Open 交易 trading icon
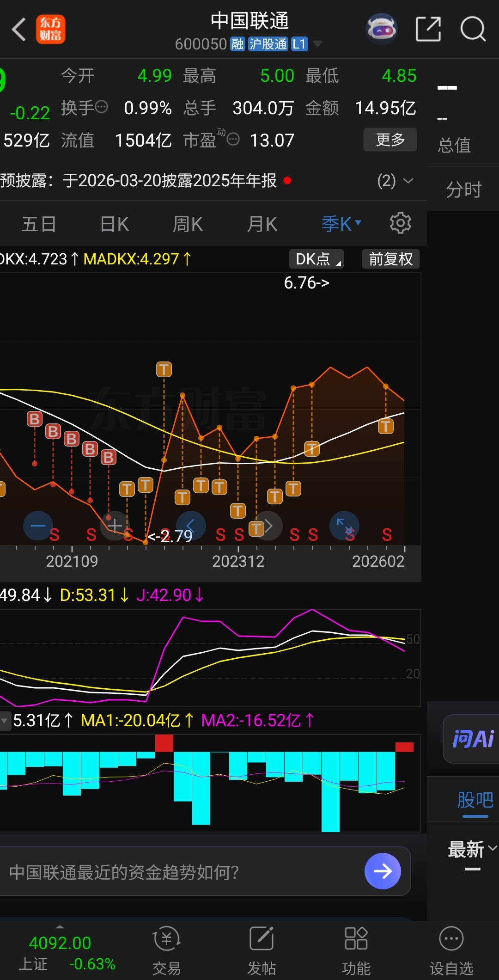This screenshot has height=980, width=499. (x=166, y=951)
